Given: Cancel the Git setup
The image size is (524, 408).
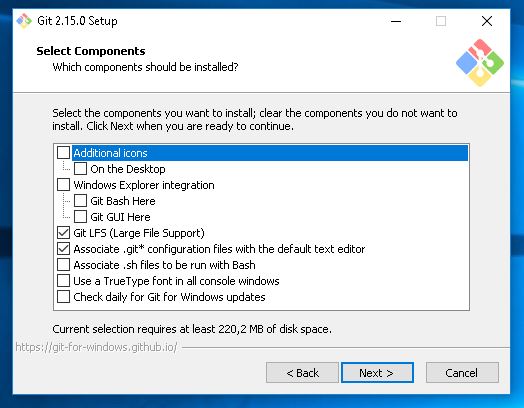Looking at the screenshot, I should pos(462,373).
